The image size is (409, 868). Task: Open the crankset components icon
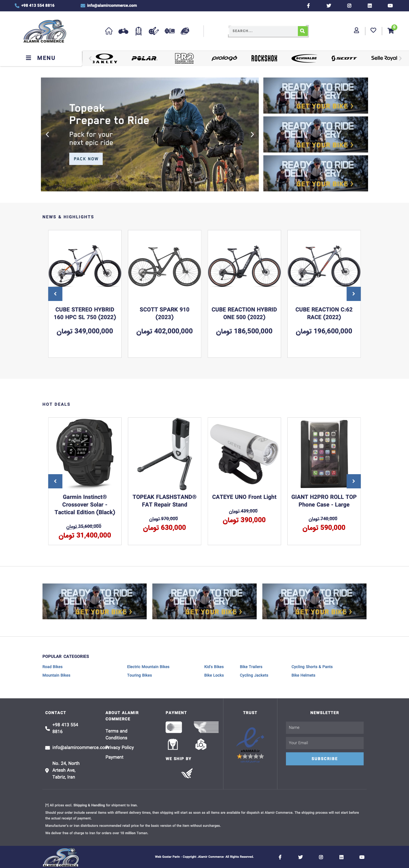coord(154,31)
